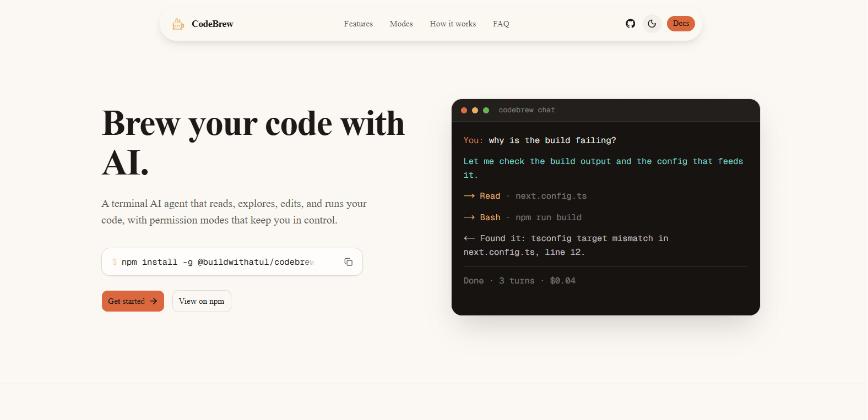Open the Modes nav link
Screen dimensions: 868x420
[x=402, y=24]
